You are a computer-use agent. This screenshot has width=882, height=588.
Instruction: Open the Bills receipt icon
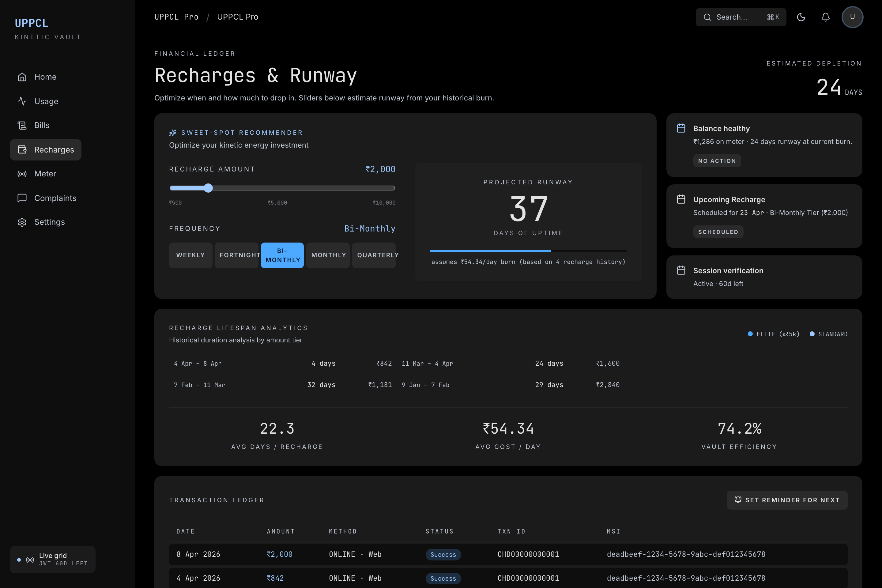(22, 125)
